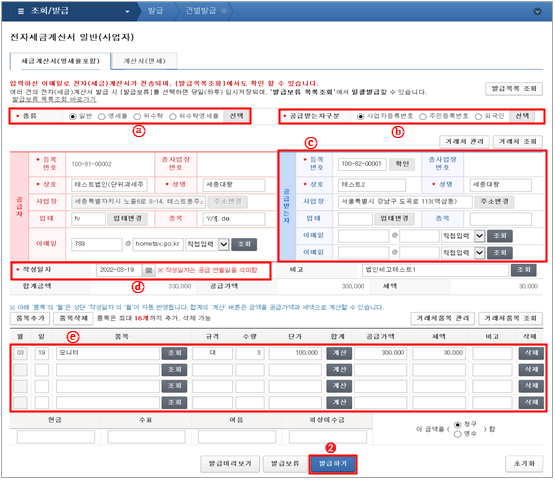The image size is (555, 480).
Task: Select the 위수탁 type radio button
Action: [x=137, y=116]
